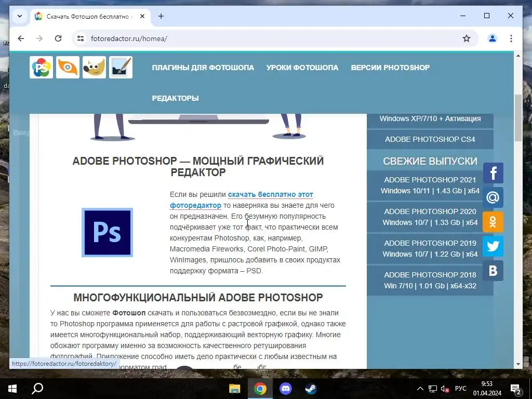Screen dimensions: 532x399
Task: Click heading МНОГОФУНКЦИОНАЛЬНЫЙ ADOBE PHOTOSHOP
Action: point(198,298)
